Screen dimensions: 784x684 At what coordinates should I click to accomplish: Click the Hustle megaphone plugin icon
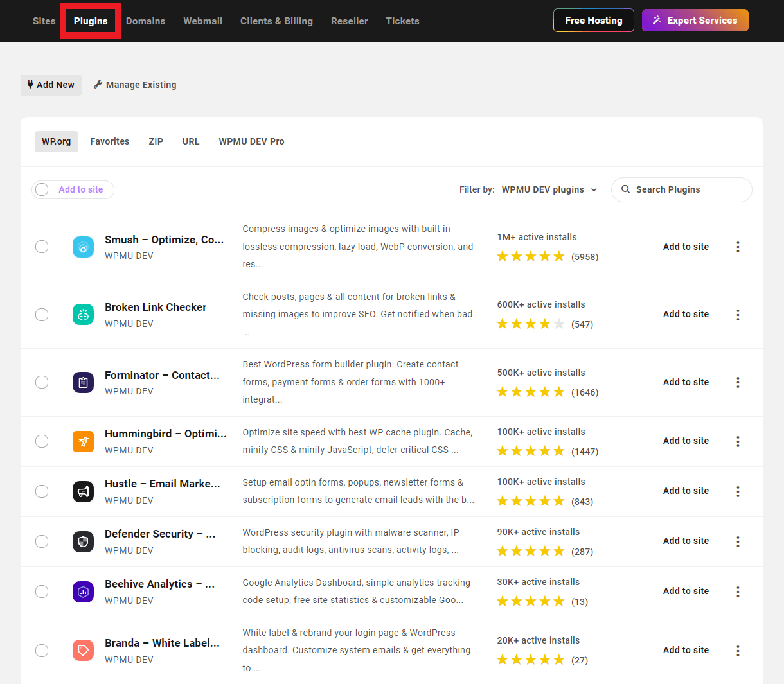pyautogui.click(x=84, y=491)
